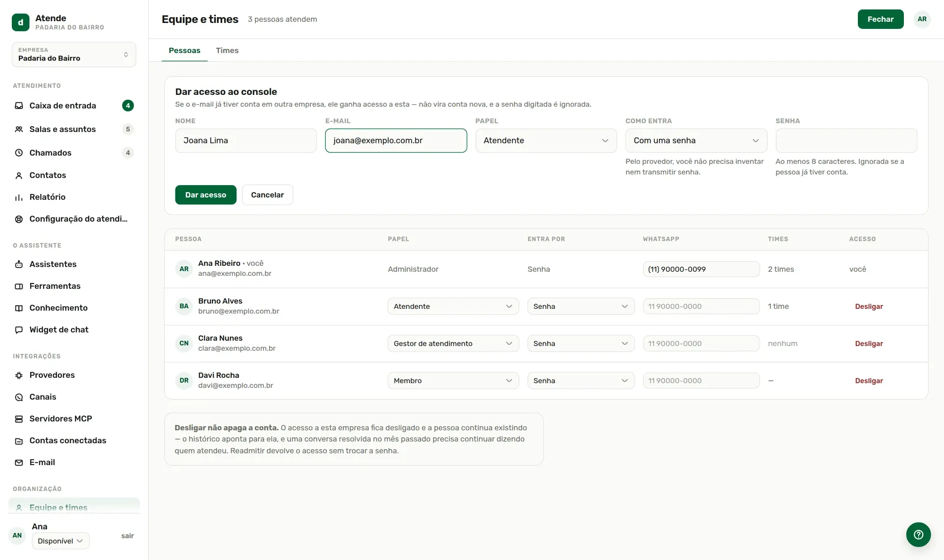Open the Relatório bar chart icon
The width and height of the screenshot is (944, 560).
[x=19, y=197]
